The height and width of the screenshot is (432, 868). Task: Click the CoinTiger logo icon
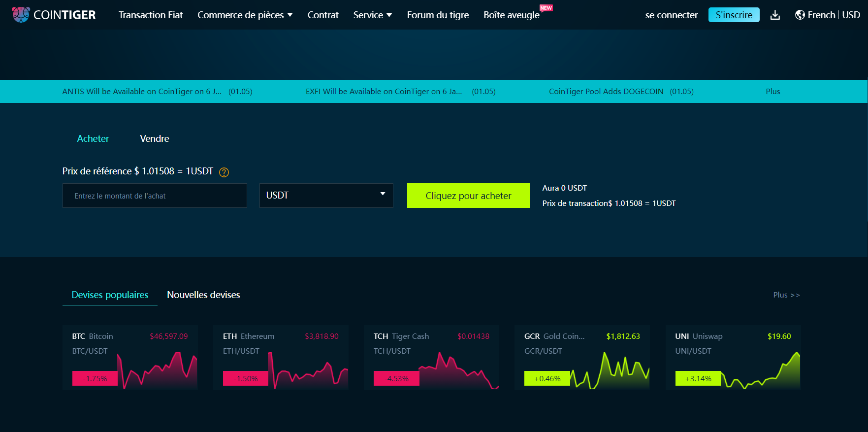click(21, 15)
